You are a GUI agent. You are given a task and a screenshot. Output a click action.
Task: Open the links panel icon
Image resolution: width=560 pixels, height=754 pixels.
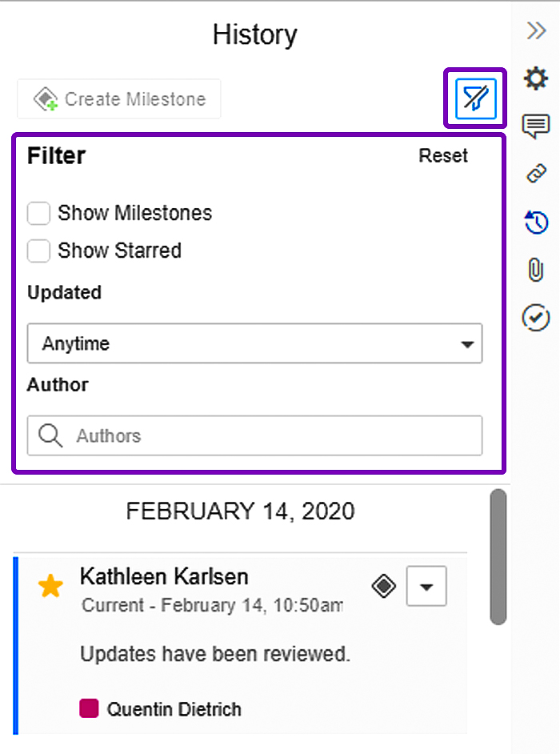[535, 173]
